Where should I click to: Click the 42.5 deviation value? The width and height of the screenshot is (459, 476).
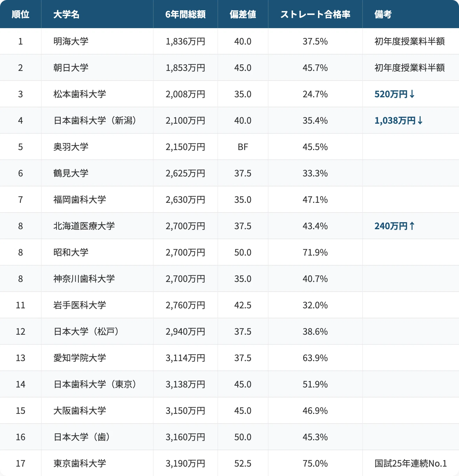tap(243, 305)
